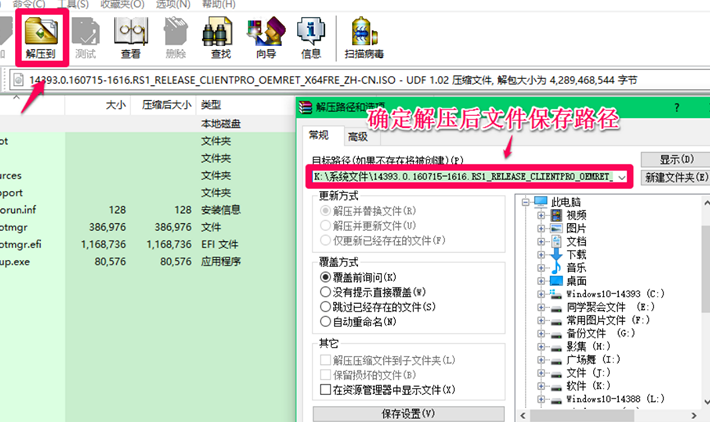Choose the 跳过已经存在的文件 radio option
The height and width of the screenshot is (422, 710).
click(x=325, y=306)
